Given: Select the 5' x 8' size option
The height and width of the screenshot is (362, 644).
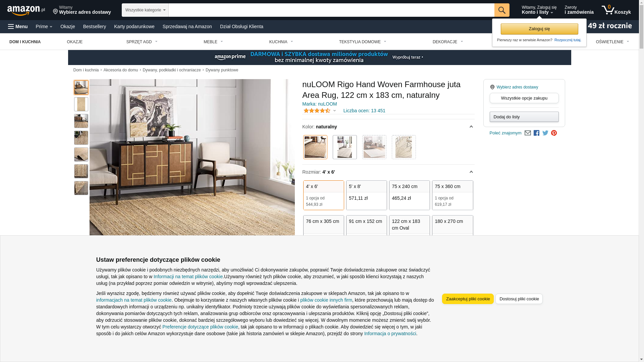Looking at the screenshot, I should tap(366, 195).
